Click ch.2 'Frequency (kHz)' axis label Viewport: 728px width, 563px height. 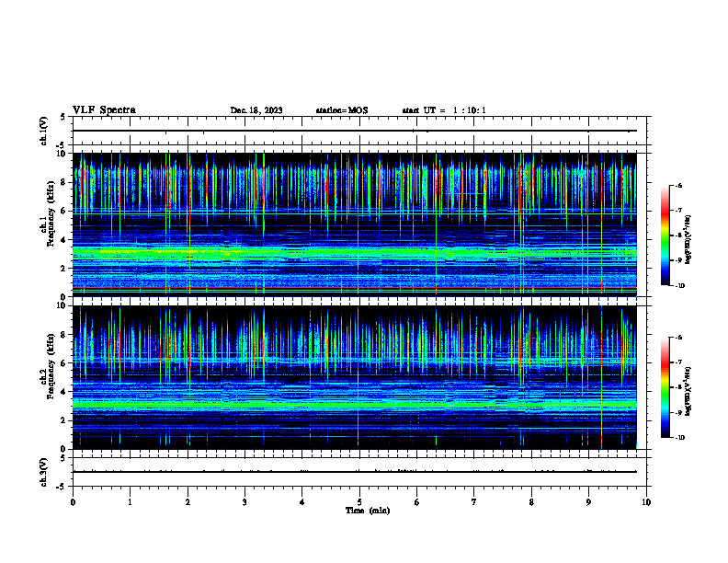[50, 365]
